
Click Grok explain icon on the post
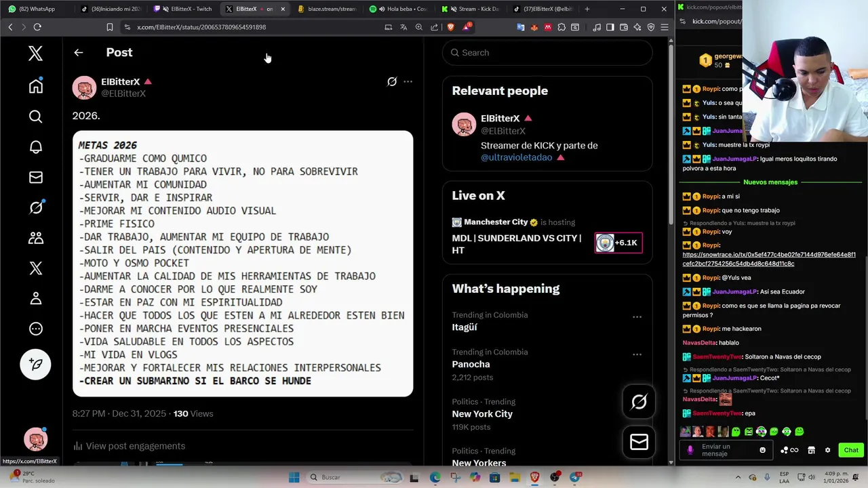(x=392, y=81)
